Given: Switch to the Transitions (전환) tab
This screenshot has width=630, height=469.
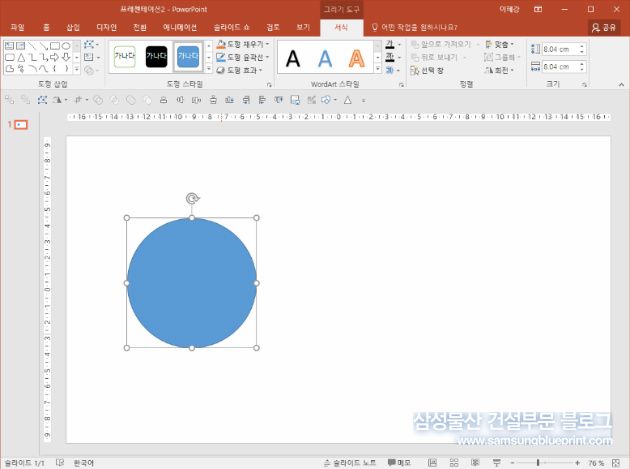Looking at the screenshot, I should tap(140, 27).
